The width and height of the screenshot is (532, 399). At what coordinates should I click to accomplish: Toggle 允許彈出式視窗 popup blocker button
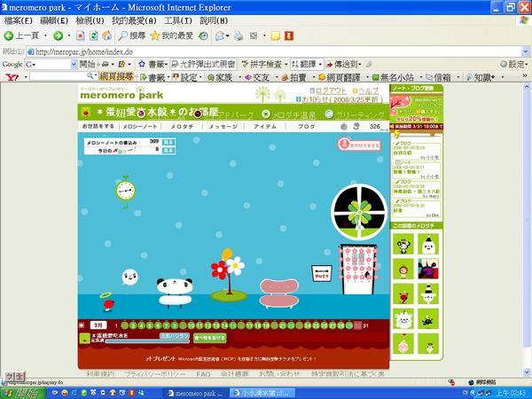click(203, 64)
